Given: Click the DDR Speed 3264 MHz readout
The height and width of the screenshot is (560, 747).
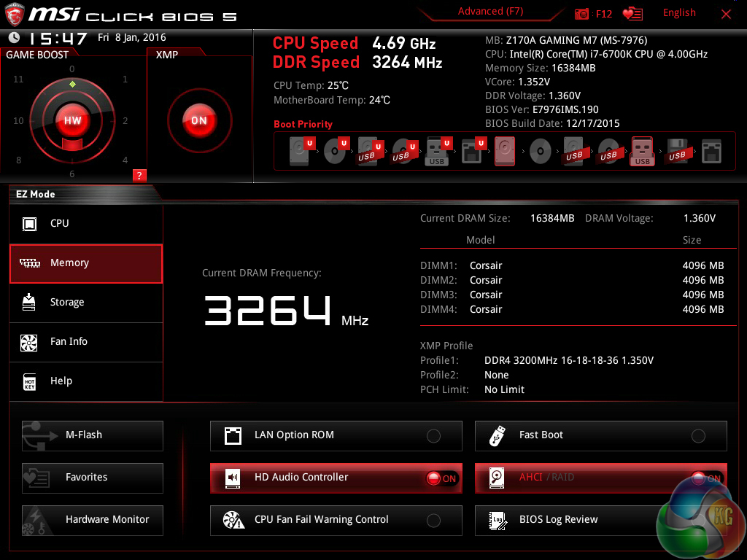Looking at the screenshot, I should coord(357,63).
